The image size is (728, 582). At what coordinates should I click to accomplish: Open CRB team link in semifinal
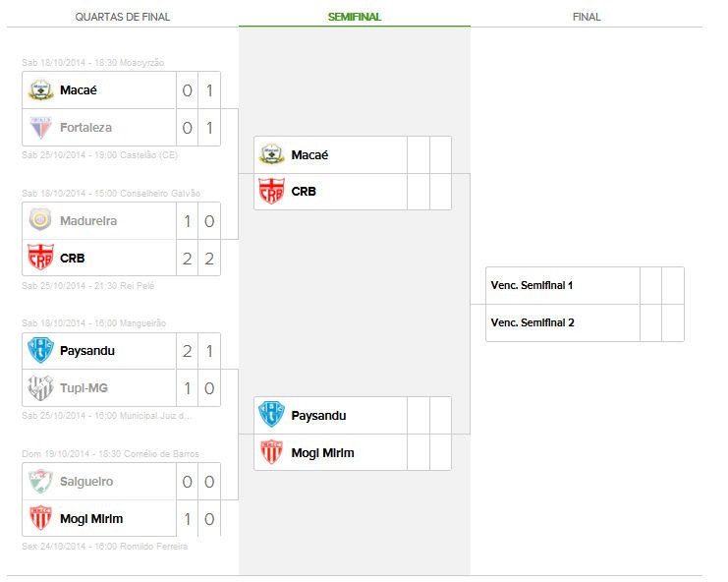click(x=305, y=192)
